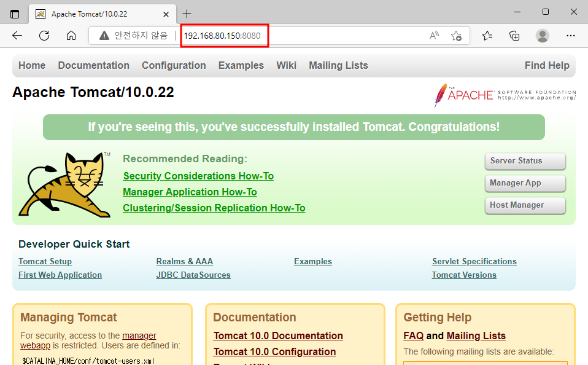Open the FAQ link under Getting Help
Viewport: 588px width, 365px height.
[413, 336]
